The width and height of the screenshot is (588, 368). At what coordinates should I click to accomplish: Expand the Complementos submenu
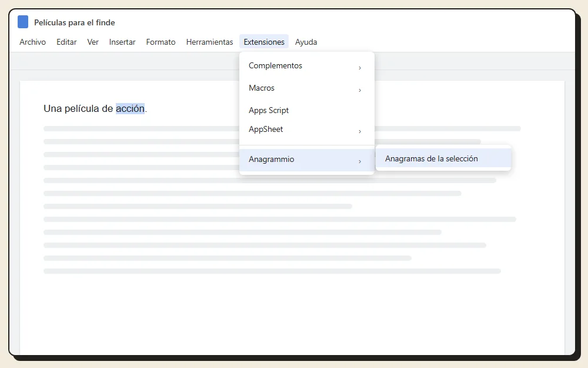click(x=307, y=66)
